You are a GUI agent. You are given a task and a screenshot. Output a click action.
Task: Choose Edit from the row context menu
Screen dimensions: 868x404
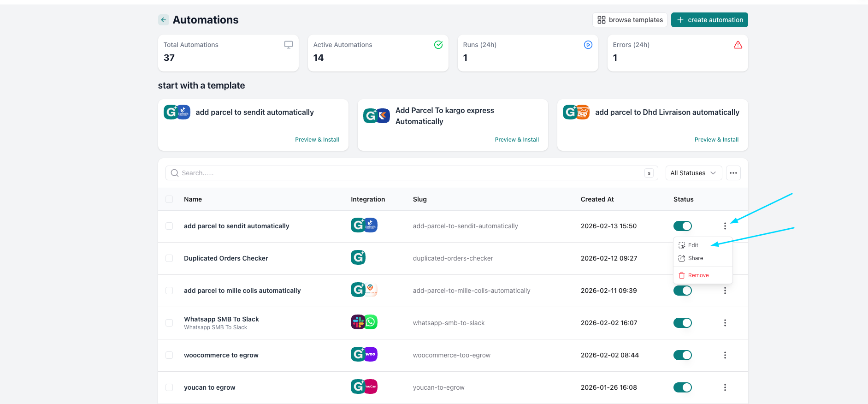point(693,245)
